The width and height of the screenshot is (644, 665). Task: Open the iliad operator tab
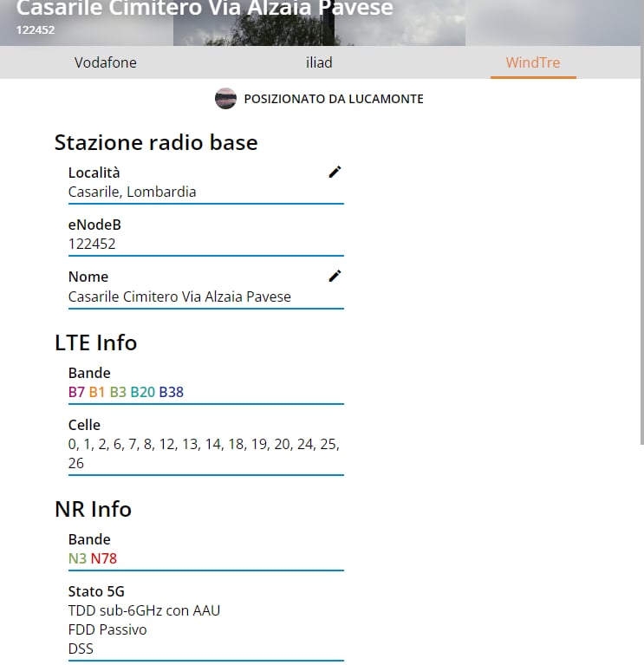(319, 62)
